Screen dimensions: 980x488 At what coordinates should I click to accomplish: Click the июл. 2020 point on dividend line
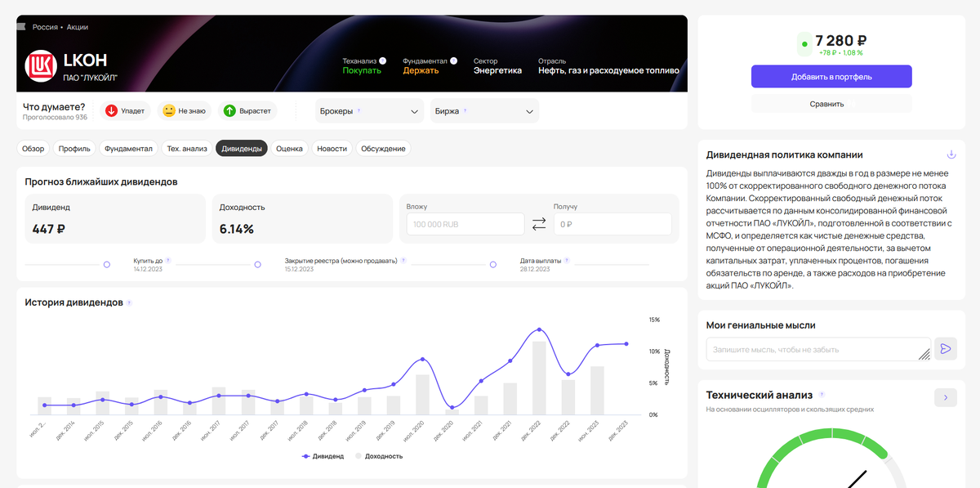[422, 359]
